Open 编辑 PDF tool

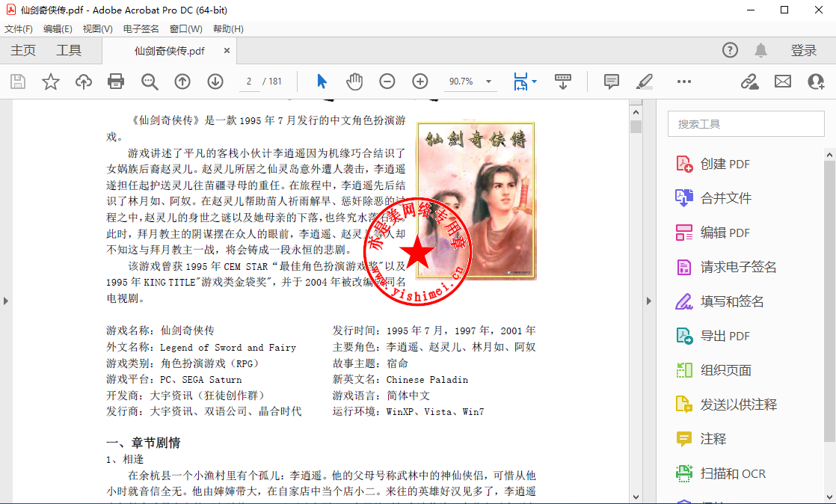pyautogui.click(x=713, y=233)
